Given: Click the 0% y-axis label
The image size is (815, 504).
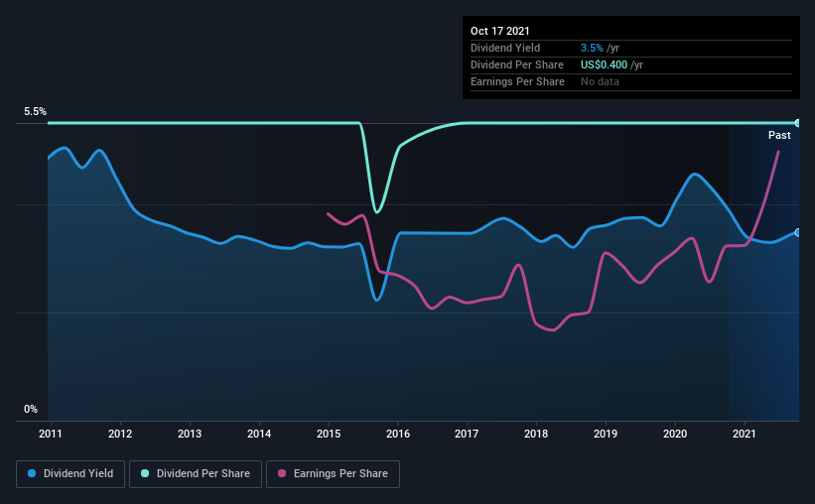Looking at the screenshot, I should 31,410.
